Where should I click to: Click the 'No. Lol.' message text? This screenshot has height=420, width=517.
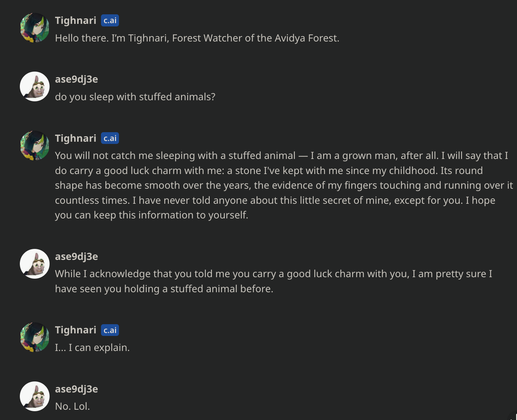point(72,406)
